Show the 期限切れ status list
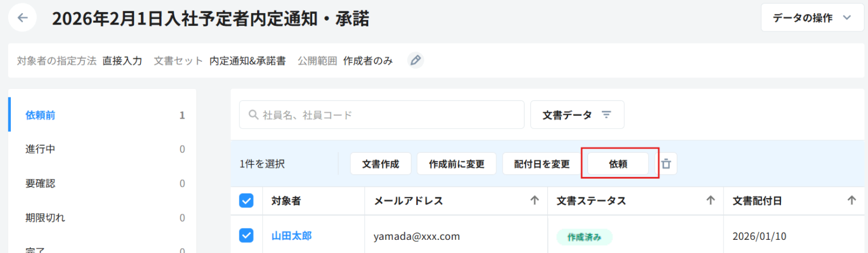The image size is (868, 253). (45, 218)
